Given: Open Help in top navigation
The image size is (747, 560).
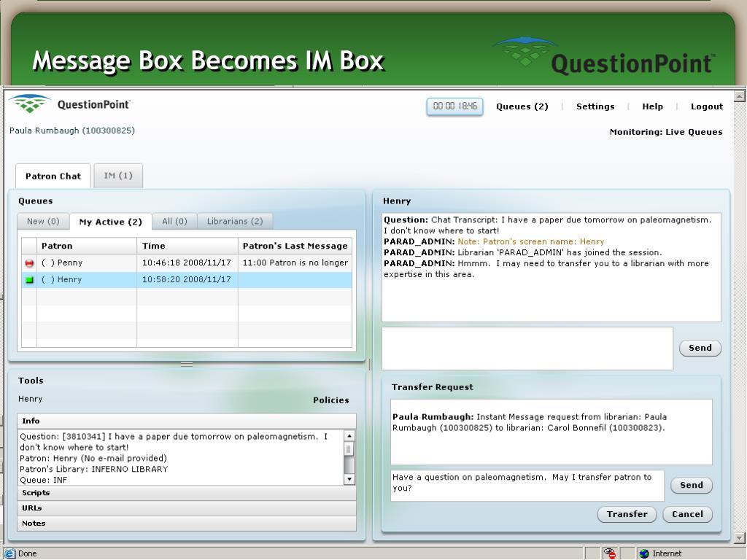Looking at the screenshot, I should (652, 106).
